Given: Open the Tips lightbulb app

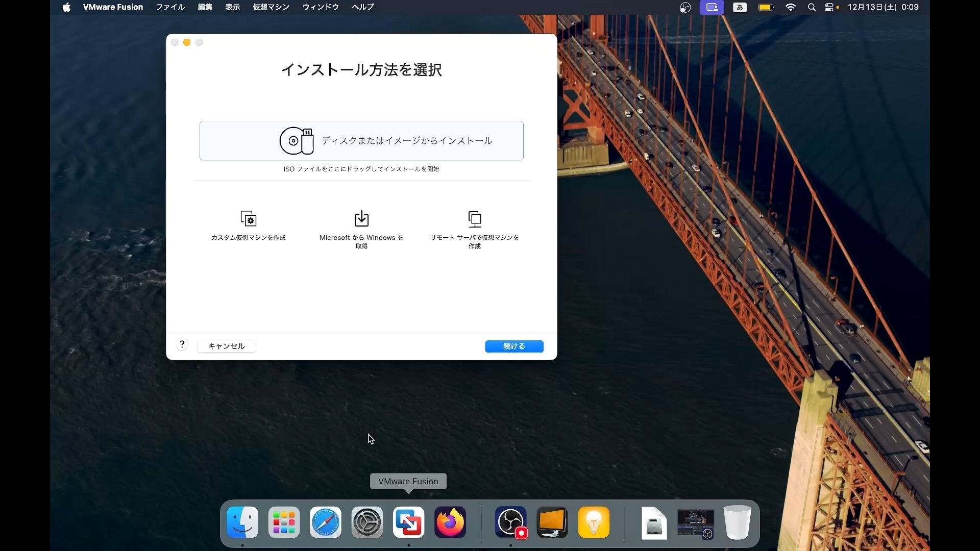Looking at the screenshot, I should pos(593,522).
